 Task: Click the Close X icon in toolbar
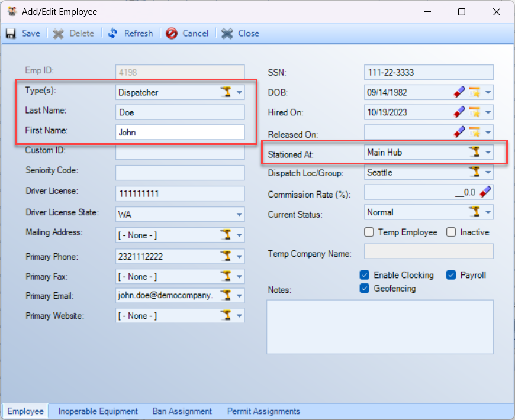227,34
